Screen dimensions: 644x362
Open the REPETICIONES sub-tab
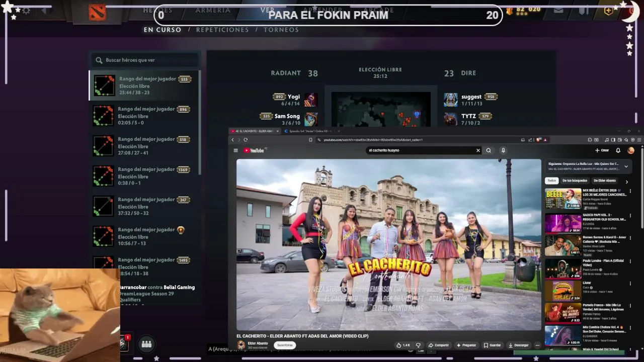click(x=222, y=30)
